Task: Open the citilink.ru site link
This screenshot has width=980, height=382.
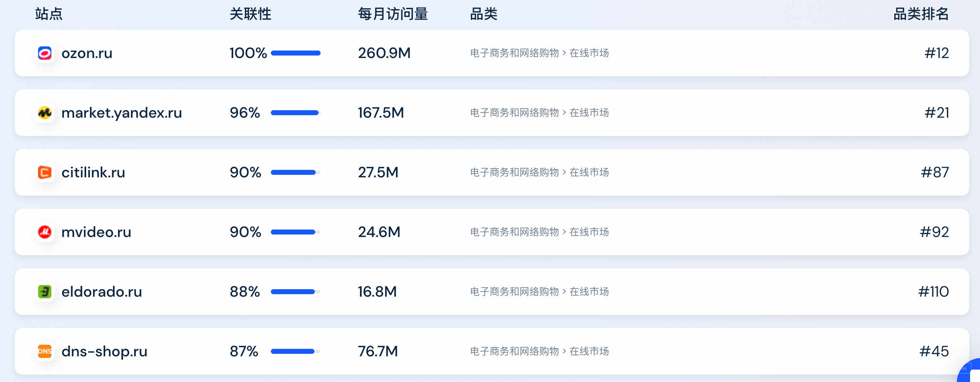Action: [x=93, y=172]
